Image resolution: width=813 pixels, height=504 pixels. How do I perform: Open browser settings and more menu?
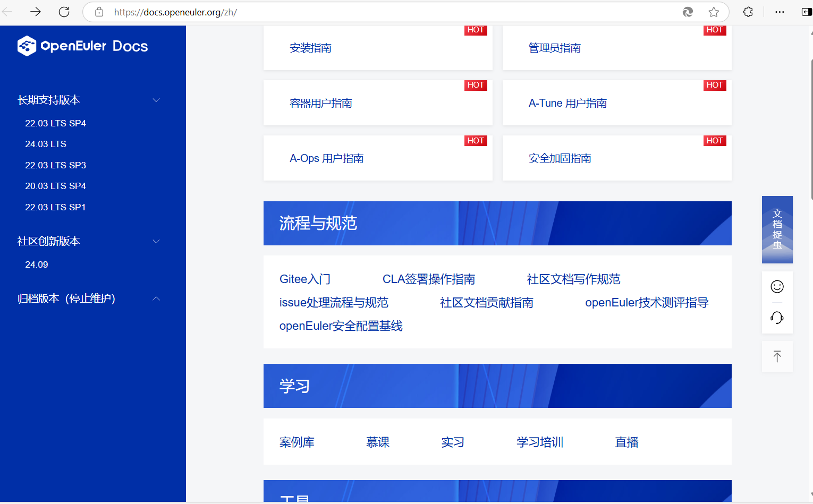click(x=780, y=12)
